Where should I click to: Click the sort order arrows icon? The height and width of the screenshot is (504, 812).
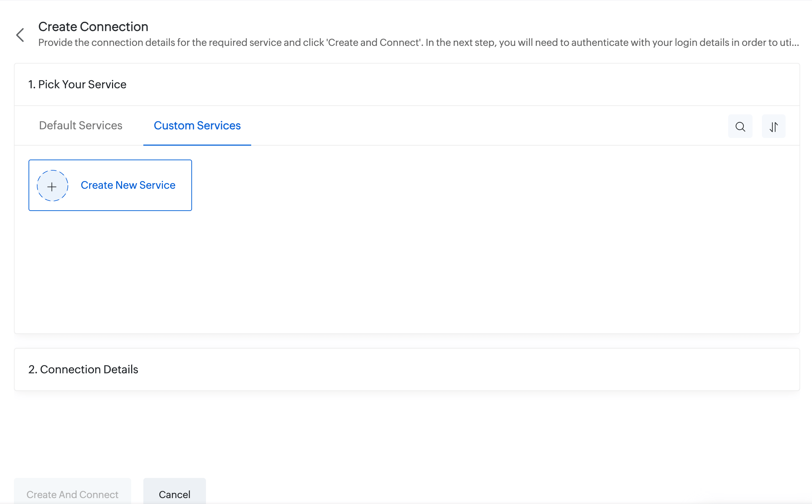773,127
